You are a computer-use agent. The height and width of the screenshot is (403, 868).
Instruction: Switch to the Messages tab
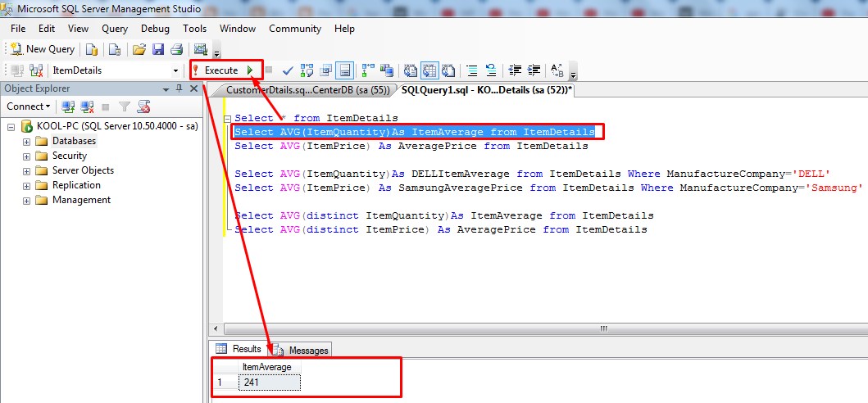click(x=302, y=351)
